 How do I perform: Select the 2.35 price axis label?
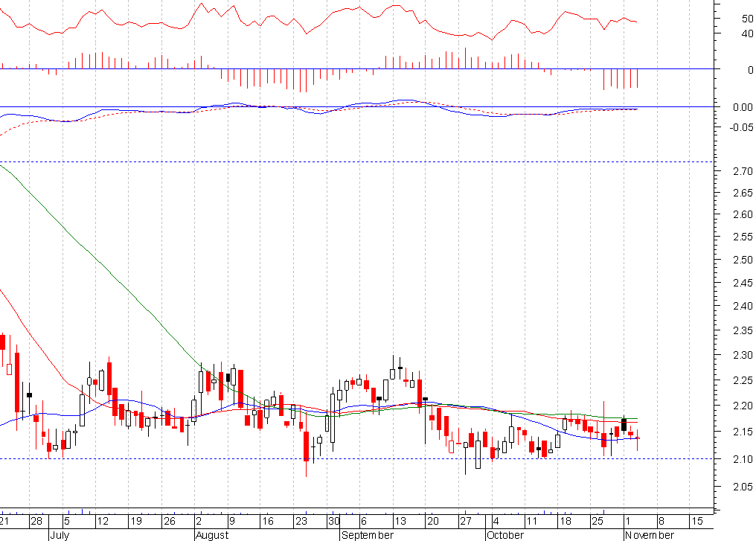coord(743,330)
